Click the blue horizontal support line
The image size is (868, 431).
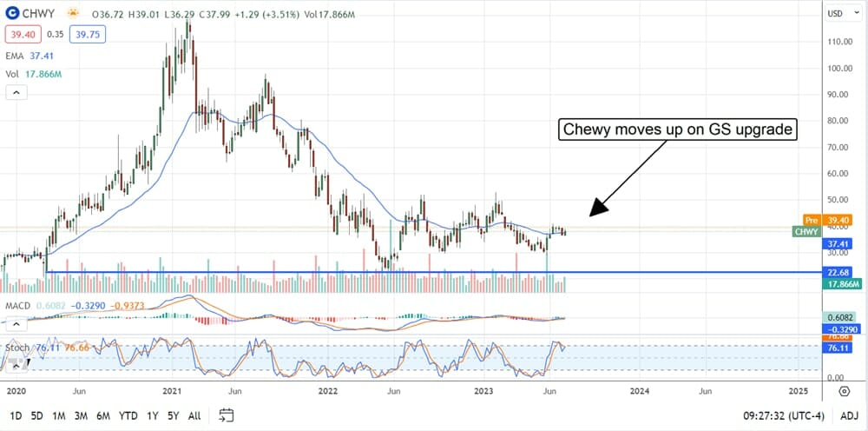(x=434, y=272)
